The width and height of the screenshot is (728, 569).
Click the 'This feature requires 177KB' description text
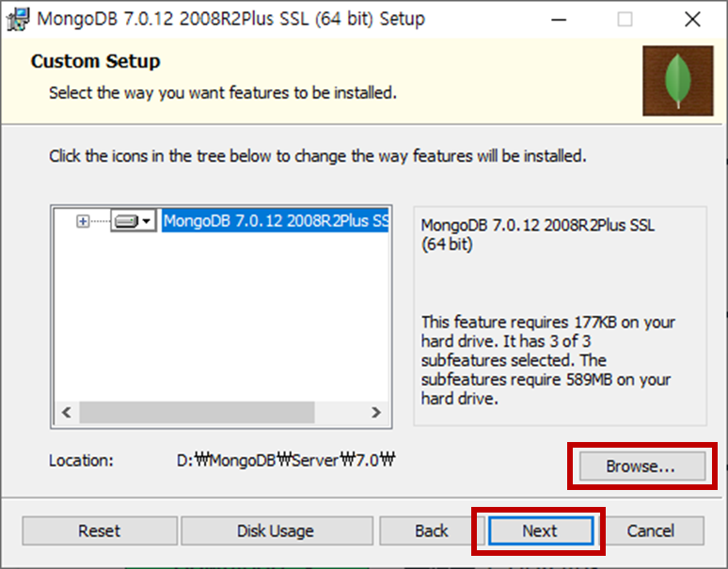(547, 360)
